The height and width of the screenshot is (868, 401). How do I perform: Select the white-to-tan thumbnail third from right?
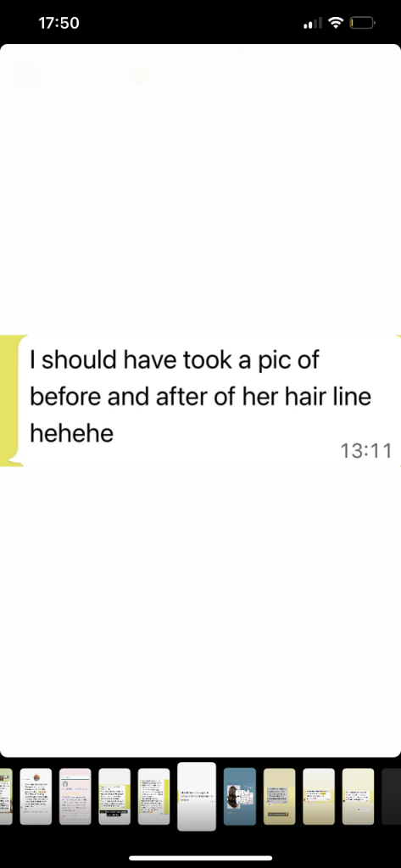pos(319,796)
